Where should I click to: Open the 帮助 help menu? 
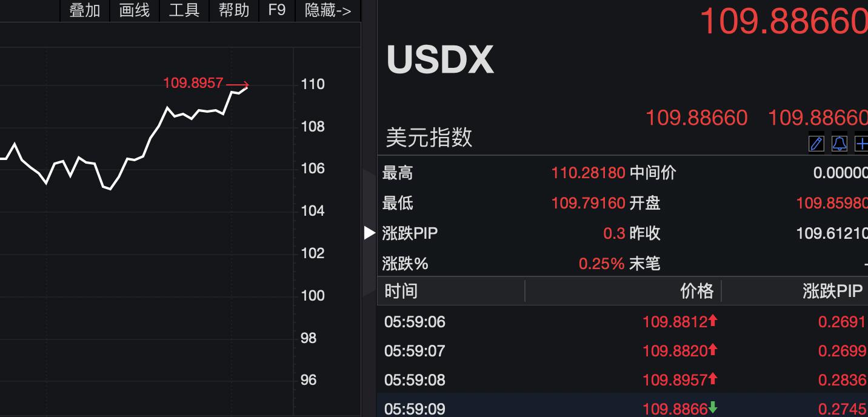pos(233,10)
